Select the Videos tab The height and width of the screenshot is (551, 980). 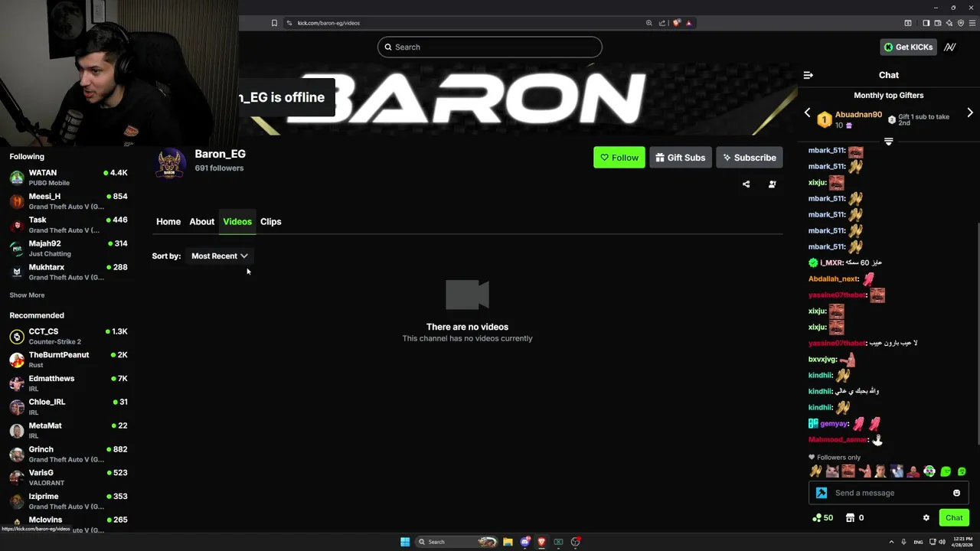[237, 221]
